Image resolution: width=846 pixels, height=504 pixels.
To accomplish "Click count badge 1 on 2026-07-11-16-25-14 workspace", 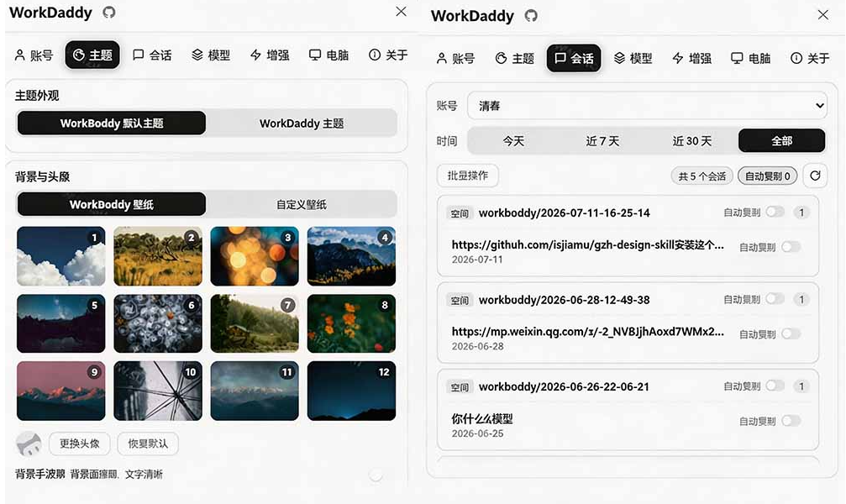I will pyautogui.click(x=801, y=213).
